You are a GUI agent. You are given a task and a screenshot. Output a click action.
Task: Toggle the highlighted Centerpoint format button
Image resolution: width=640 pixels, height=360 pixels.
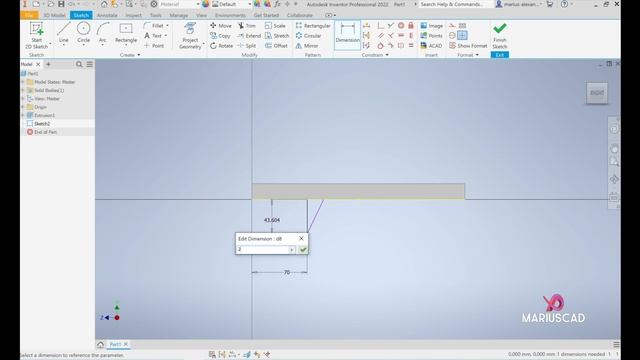462,36
